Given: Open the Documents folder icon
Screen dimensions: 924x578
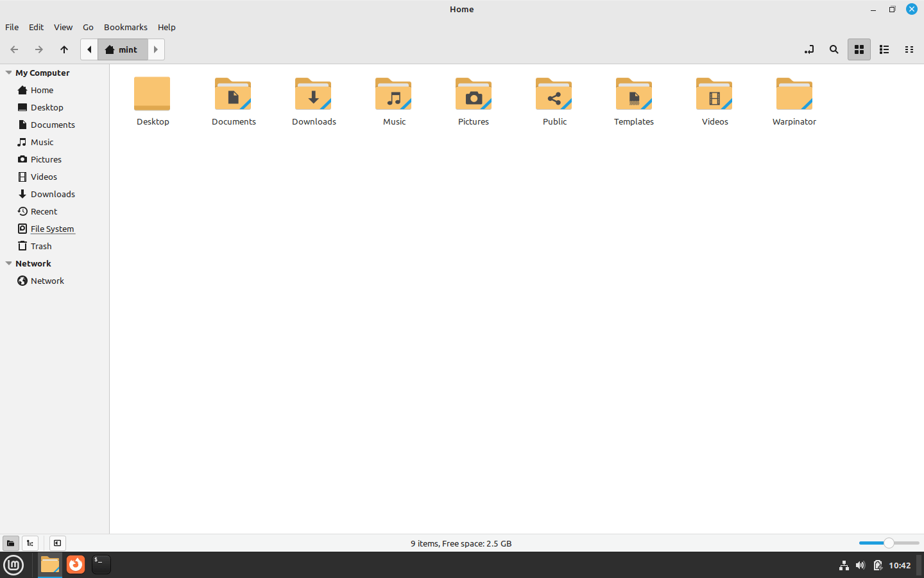Looking at the screenshot, I should 233,94.
